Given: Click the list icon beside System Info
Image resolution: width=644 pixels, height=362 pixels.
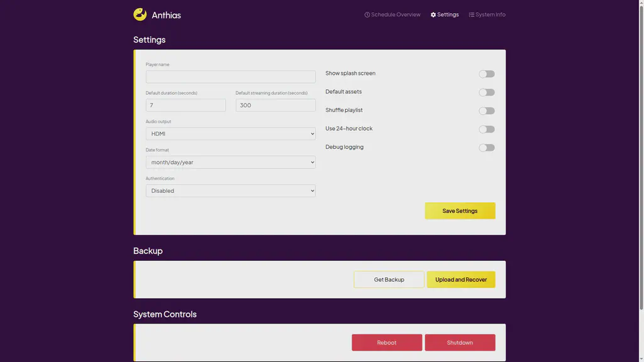Looking at the screenshot, I should click(470, 14).
